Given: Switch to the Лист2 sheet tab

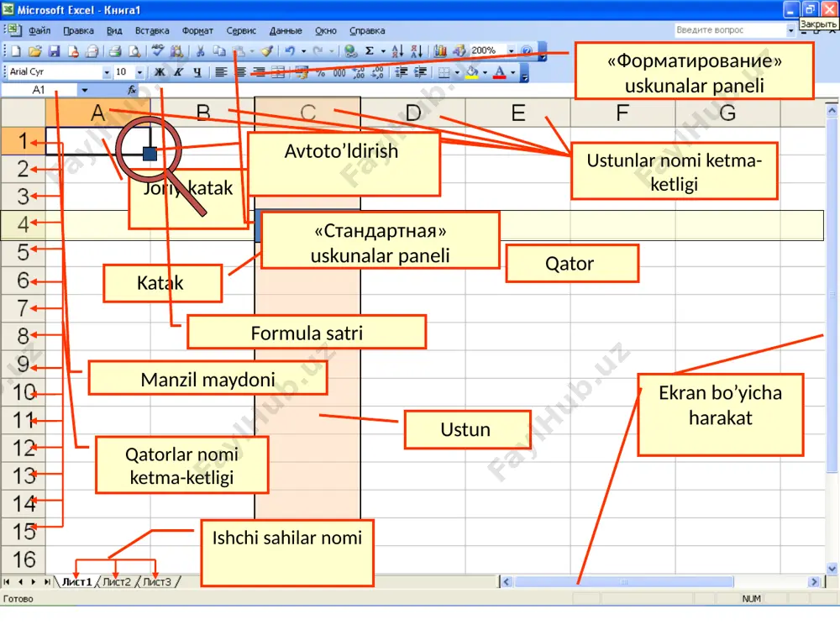Looking at the screenshot, I should coord(116,582).
